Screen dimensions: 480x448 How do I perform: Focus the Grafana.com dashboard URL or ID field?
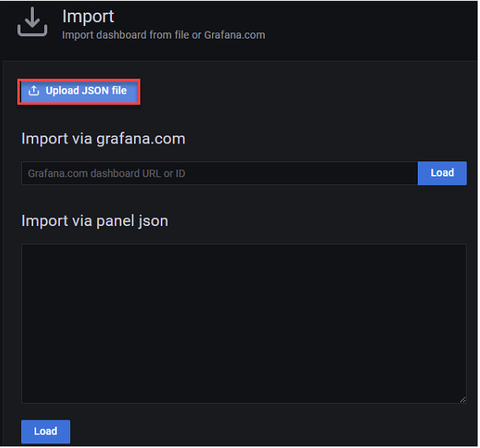(x=219, y=173)
